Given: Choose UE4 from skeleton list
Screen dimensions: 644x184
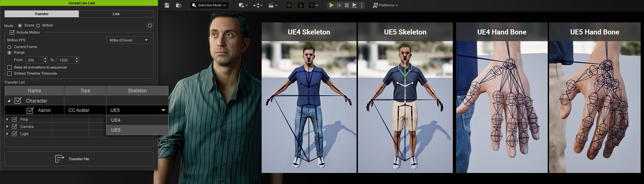Looking at the screenshot, I should (x=137, y=120).
